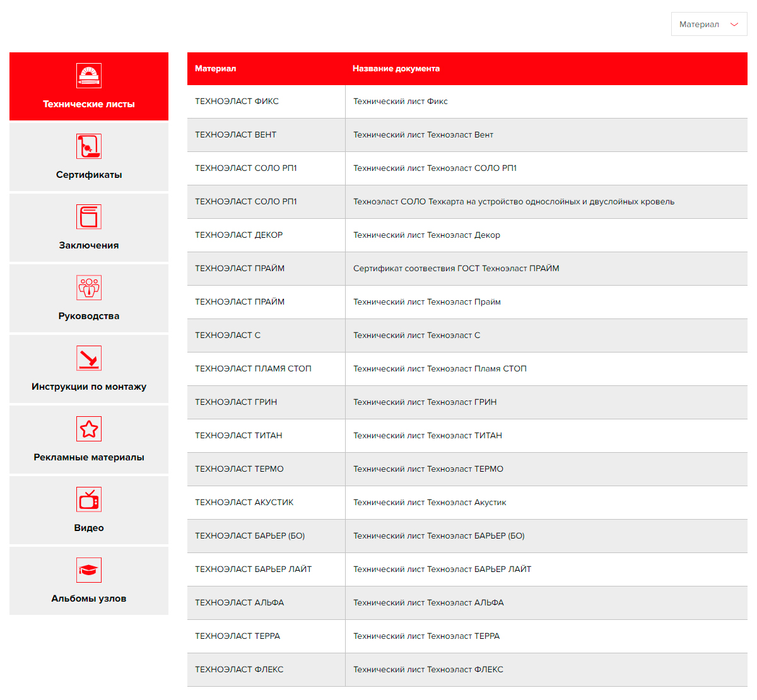Image resolution: width=757 pixels, height=700 pixels.
Task: Switch to the Руководства tab label
Action: pyautogui.click(x=89, y=316)
